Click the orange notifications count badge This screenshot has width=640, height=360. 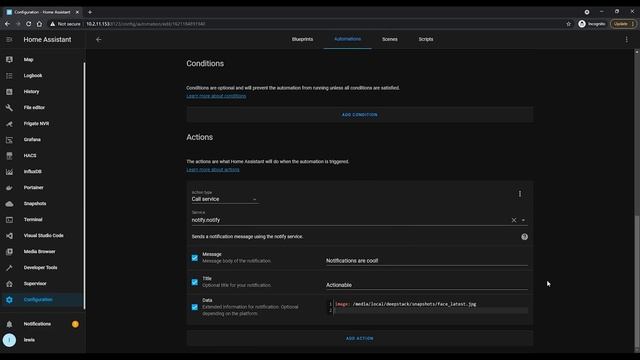(x=75, y=324)
